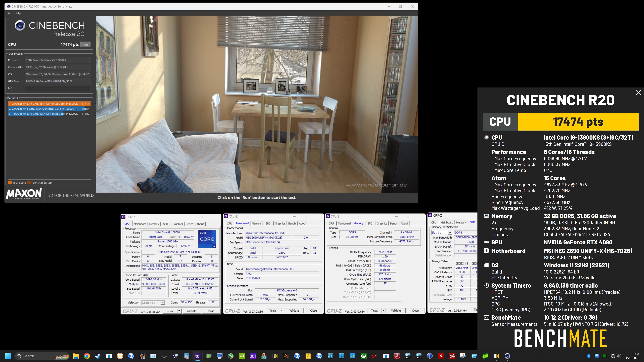Viewport: 644px width, 362px height.
Task: Select ranking row 2 i9-13900K 16354
Action: pyautogui.click(x=49, y=109)
